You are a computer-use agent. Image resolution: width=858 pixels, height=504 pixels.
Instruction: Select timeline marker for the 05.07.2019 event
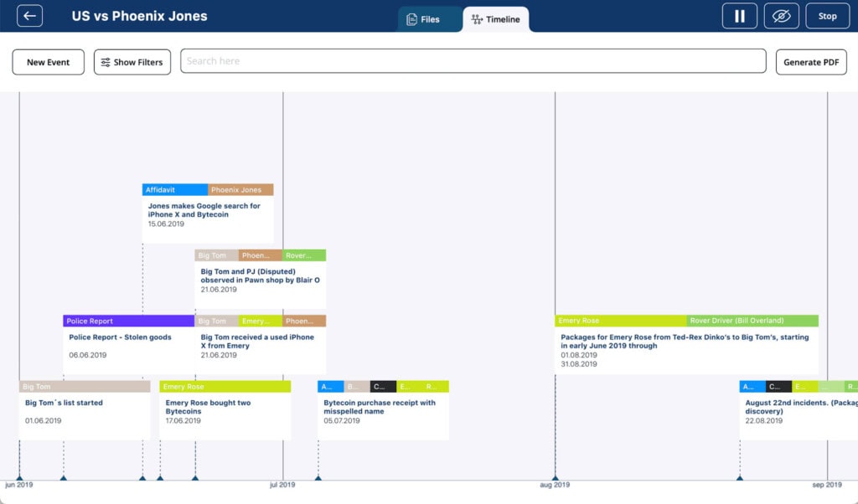click(x=318, y=478)
